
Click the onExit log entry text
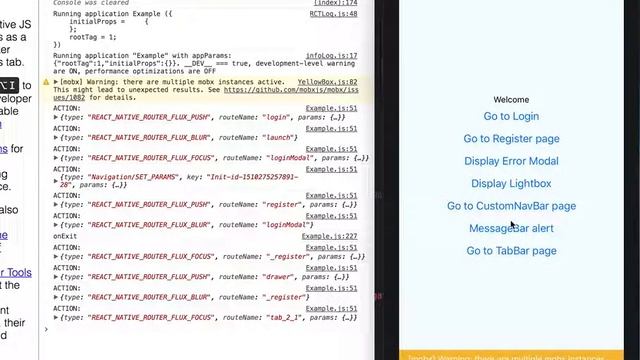[x=65, y=236]
